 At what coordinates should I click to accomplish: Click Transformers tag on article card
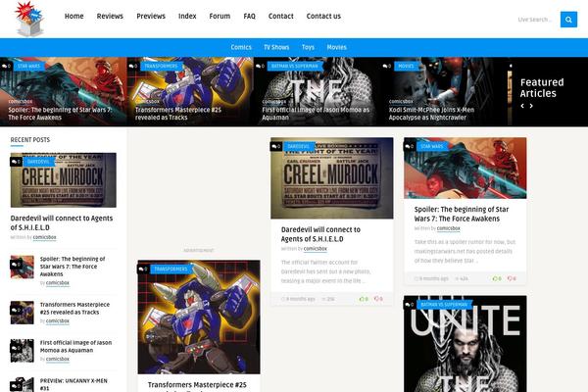click(x=171, y=269)
